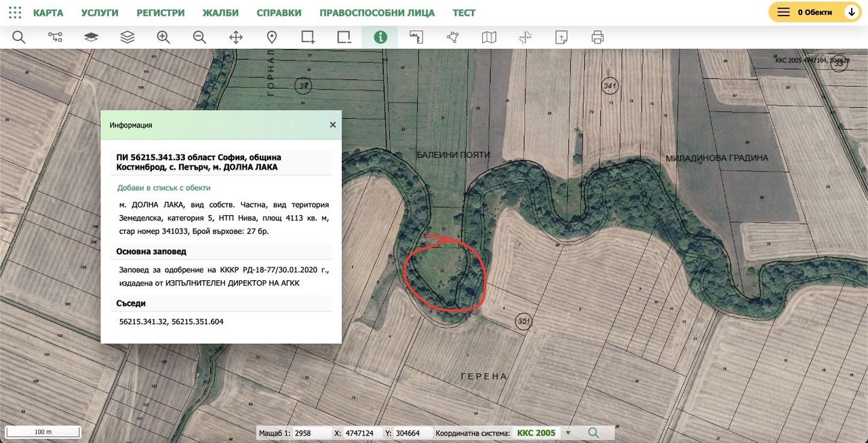Open the УСЛУГИ menu
868x443 pixels.
coord(100,13)
